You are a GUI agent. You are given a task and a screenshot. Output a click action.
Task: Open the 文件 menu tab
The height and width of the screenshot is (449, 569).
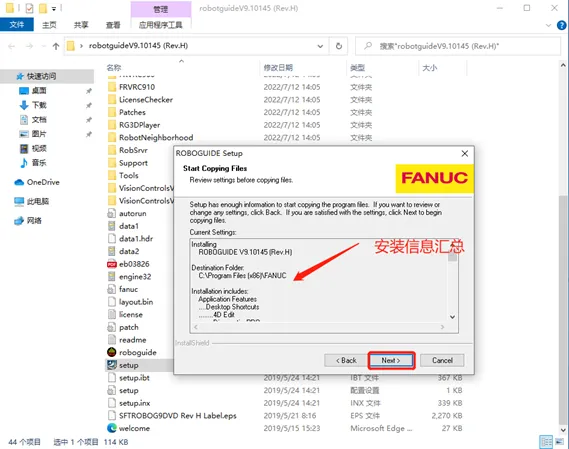[17, 25]
